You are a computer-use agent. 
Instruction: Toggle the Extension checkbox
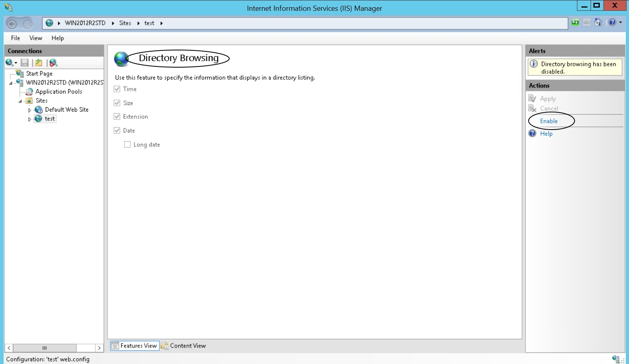point(117,116)
